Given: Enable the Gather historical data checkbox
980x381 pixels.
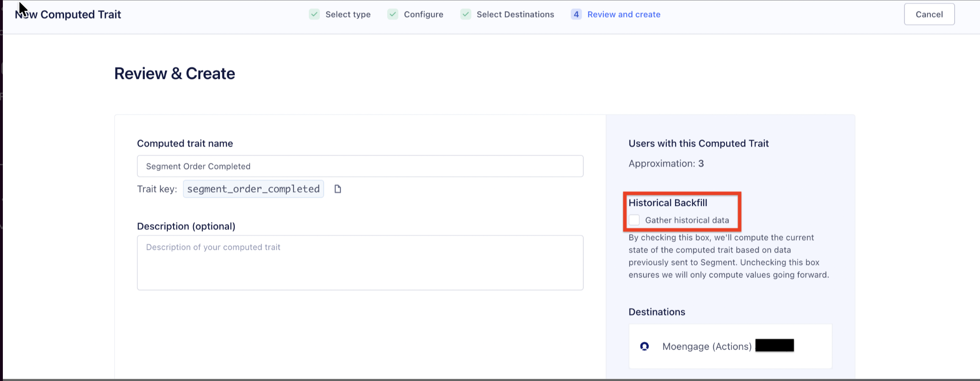Looking at the screenshot, I should coord(634,220).
